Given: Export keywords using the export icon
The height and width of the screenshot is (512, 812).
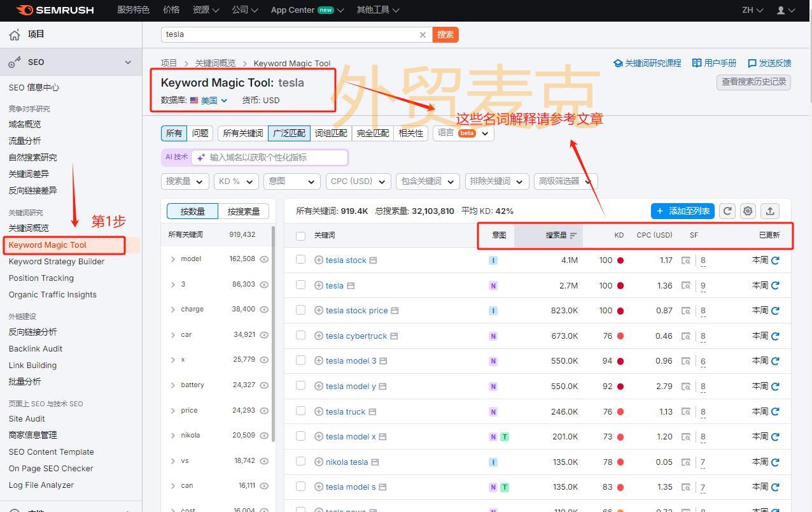Looking at the screenshot, I should (770, 211).
